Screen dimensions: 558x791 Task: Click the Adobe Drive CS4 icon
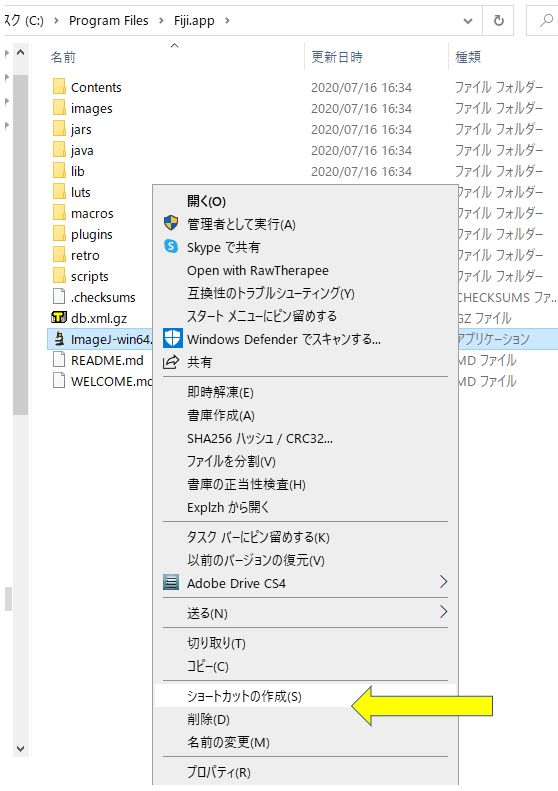[x=171, y=583]
